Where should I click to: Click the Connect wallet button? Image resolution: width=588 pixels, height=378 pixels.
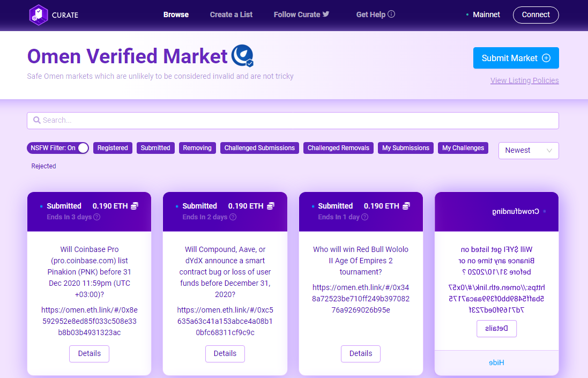(536, 15)
